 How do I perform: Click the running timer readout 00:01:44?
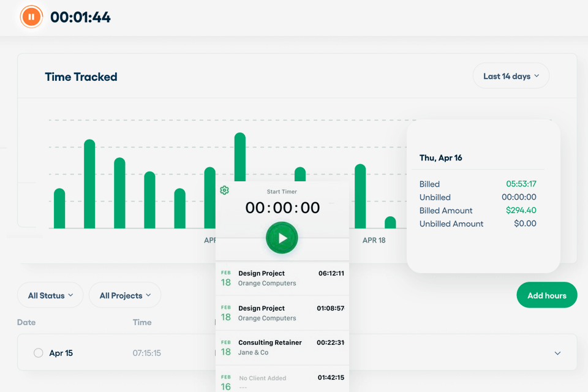(x=80, y=17)
